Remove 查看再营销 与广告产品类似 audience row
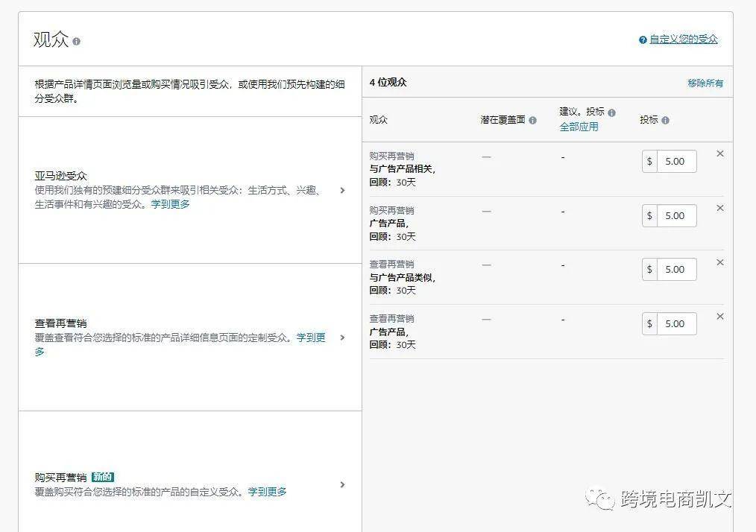 (719, 262)
